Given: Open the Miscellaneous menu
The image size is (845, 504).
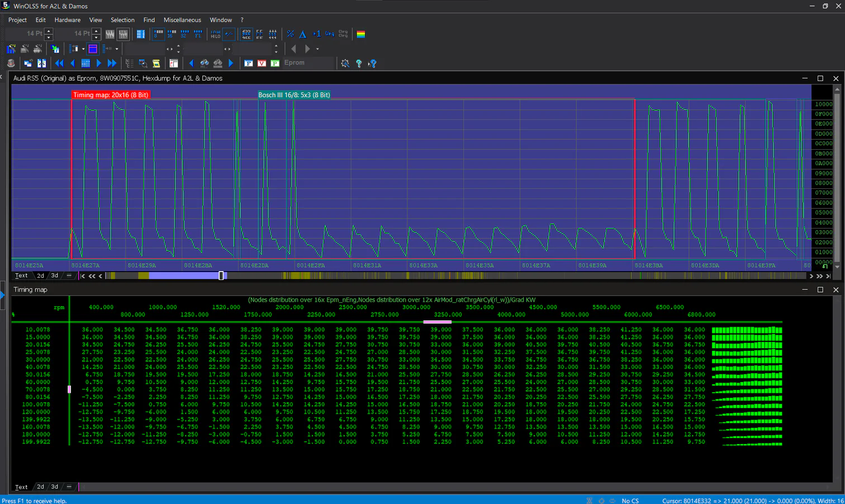Looking at the screenshot, I should [182, 20].
